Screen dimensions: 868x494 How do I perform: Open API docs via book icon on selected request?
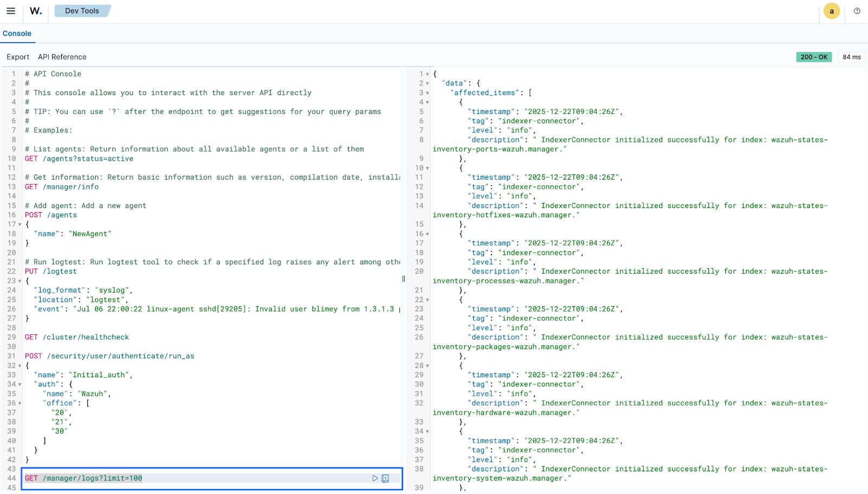(385, 478)
